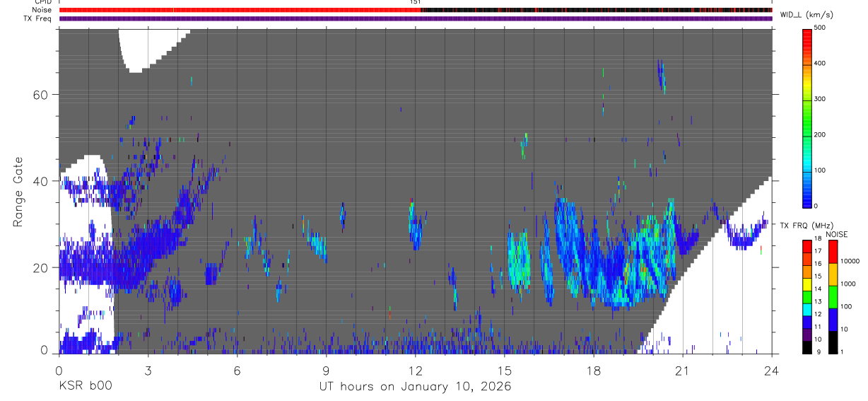Click the '6' hour tick label

coord(237,370)
